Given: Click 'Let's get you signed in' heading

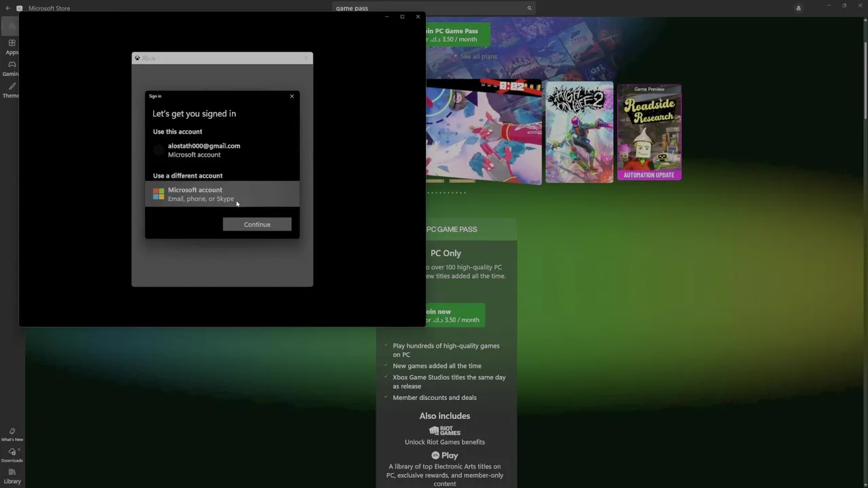Looking at the screenshot, I should click(x=194, y=114).
